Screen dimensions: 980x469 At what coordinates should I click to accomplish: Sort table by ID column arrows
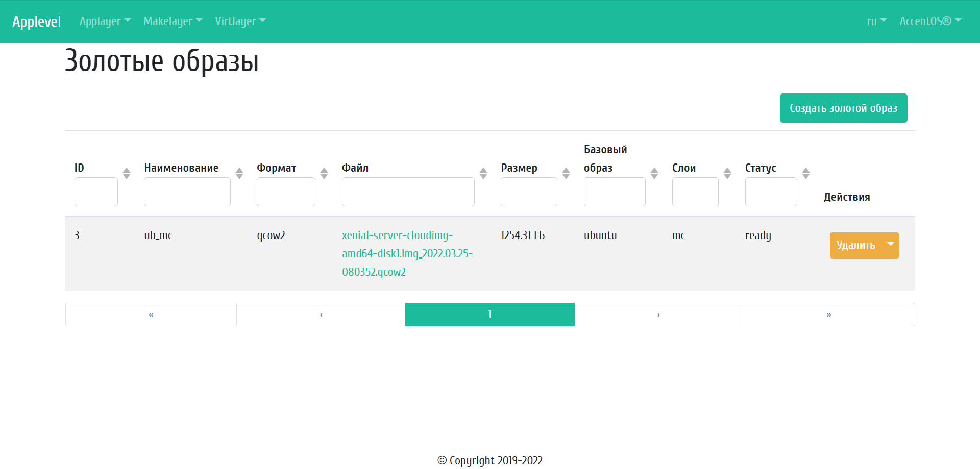[127, 173]
